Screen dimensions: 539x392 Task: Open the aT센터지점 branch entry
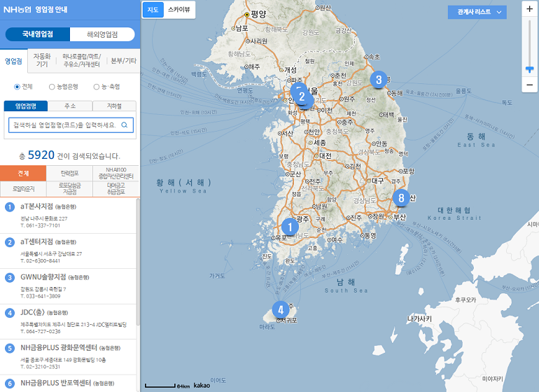point(68,251)
